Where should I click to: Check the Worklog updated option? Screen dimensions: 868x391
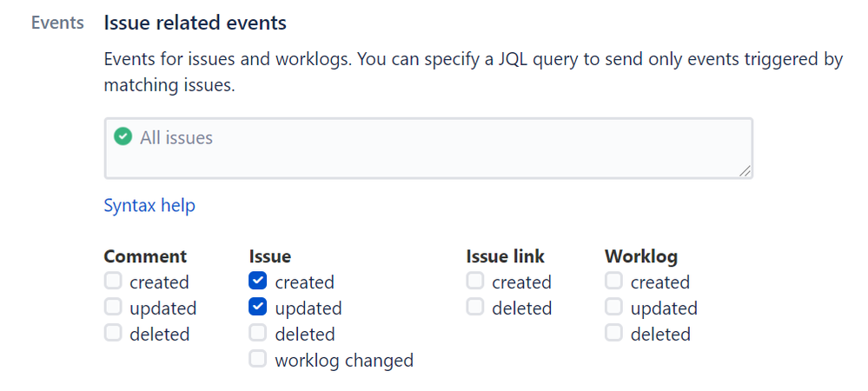[x=613, y=307]
